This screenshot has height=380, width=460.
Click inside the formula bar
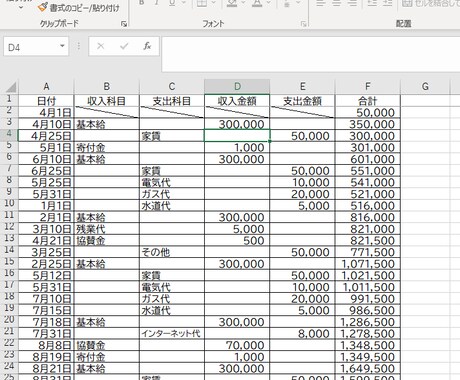311,54
